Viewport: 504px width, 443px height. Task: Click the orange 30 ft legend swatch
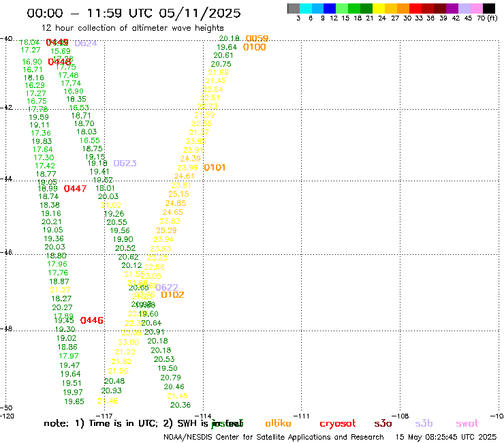point(403,8)
